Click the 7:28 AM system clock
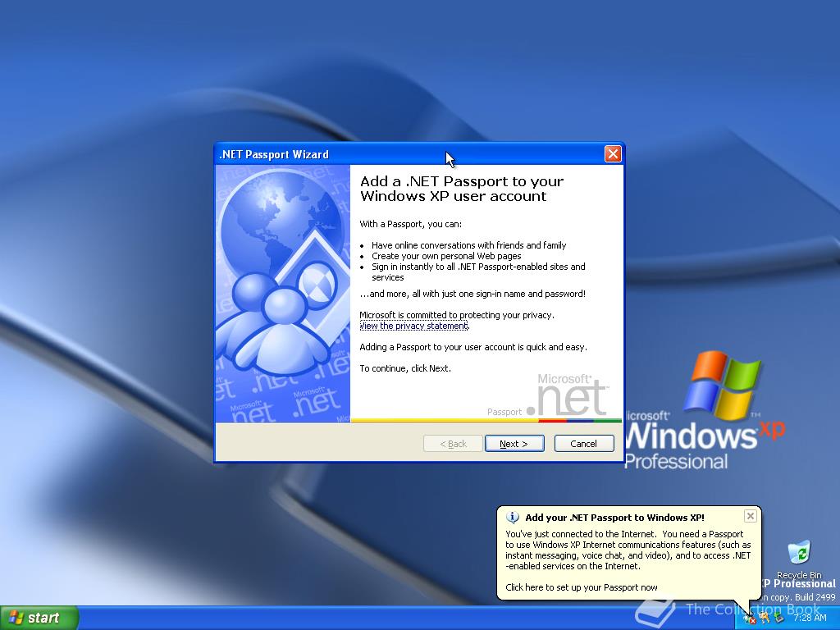The height and width of the screenshot is (630, 840). coord(810,619)
